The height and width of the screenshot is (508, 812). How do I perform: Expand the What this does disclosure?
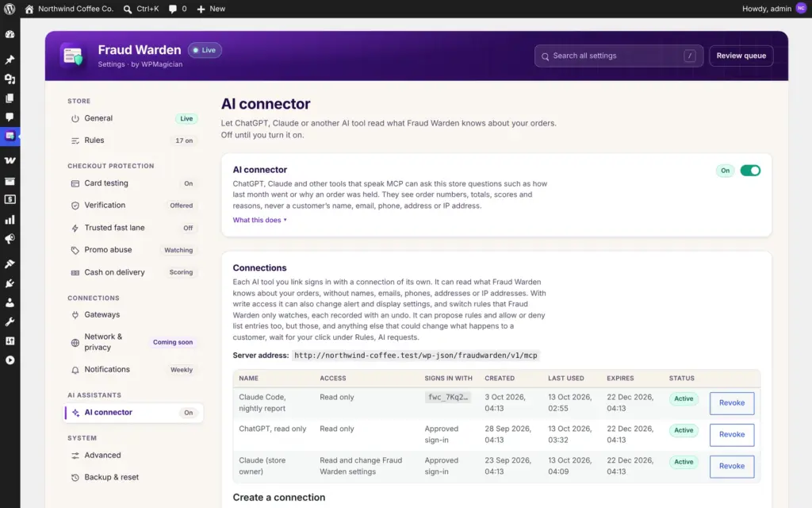[x=259, y=220]
